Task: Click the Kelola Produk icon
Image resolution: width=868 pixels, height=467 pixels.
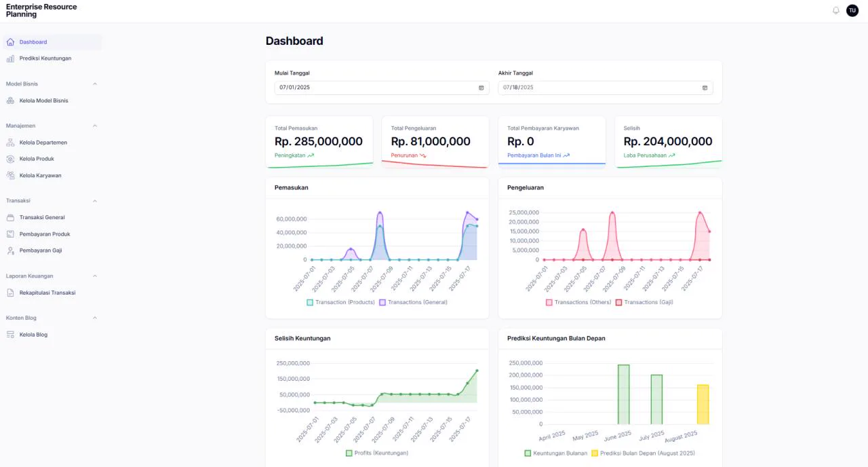Action: point(10,159)
